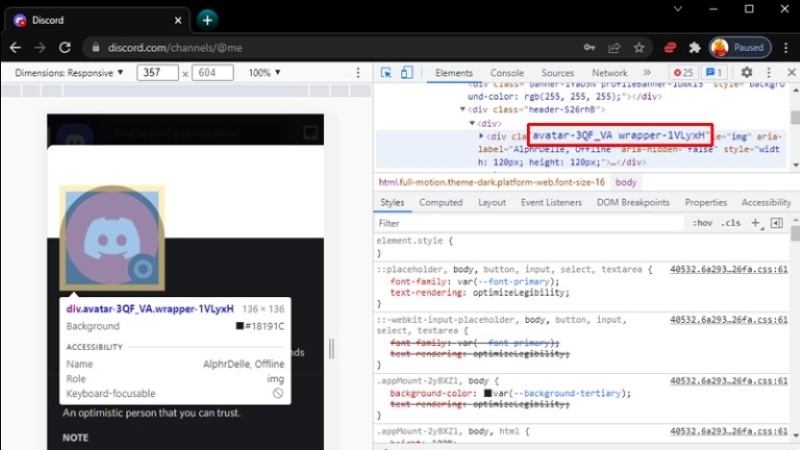Collapse the header-526rhB div node
800x450 pixels.
click(x=463, y=109)
